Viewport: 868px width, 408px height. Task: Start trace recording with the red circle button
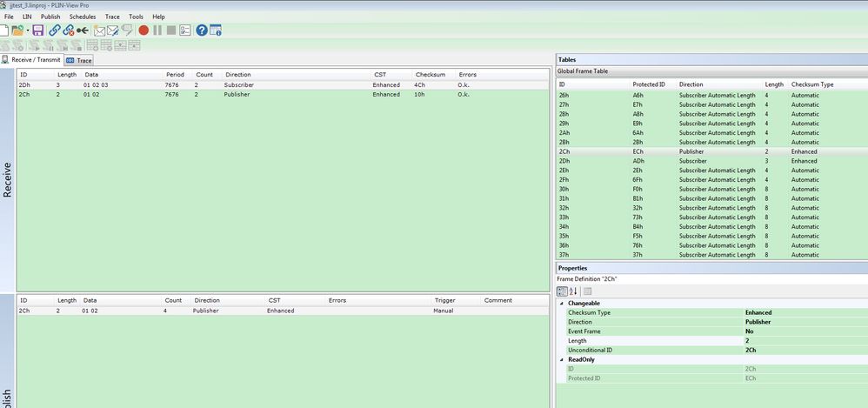pyautogui.click(x=144, y=30)
